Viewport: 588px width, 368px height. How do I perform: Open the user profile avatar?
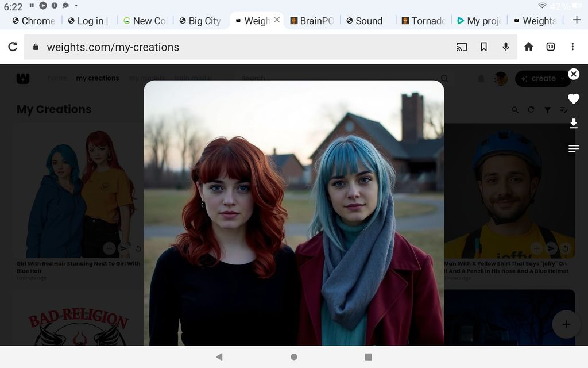pyautogui.click(x=501, y=78)
